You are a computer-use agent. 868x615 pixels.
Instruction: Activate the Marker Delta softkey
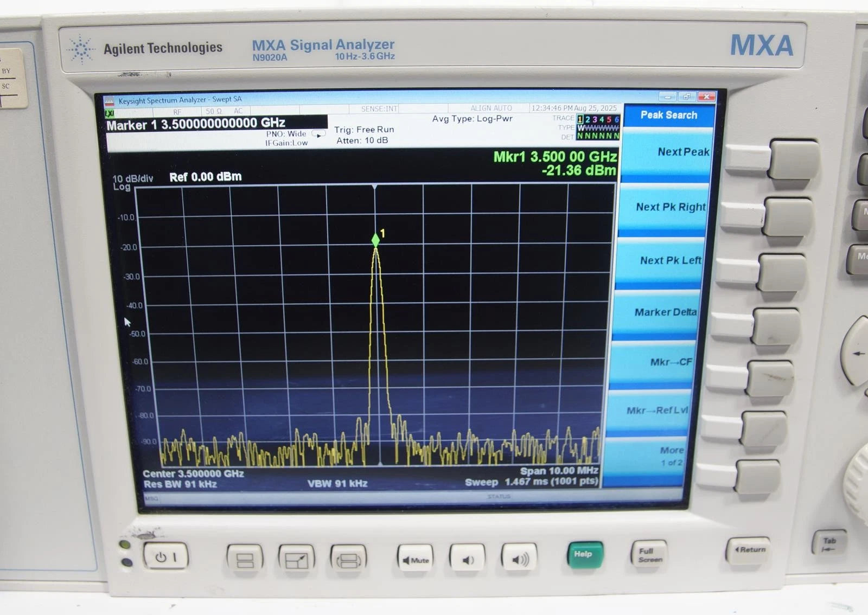(x=655, y=315)
